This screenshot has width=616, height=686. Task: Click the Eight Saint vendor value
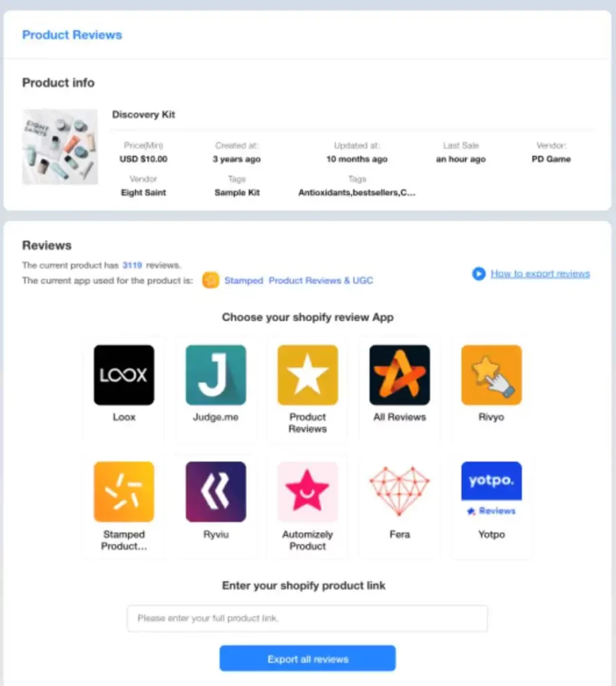(x=143, y=192)
